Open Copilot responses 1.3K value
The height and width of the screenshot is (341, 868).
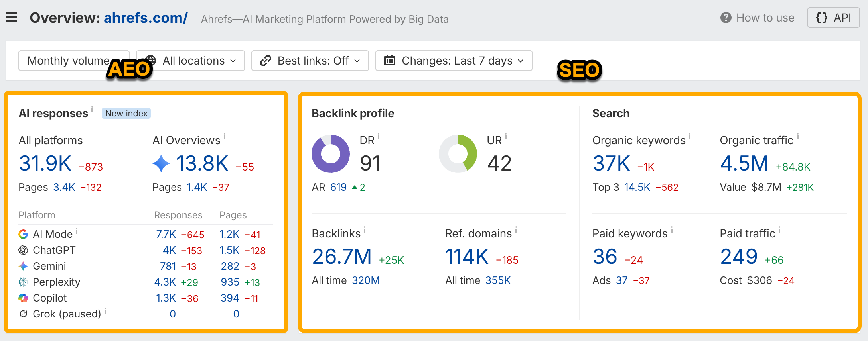166,298
